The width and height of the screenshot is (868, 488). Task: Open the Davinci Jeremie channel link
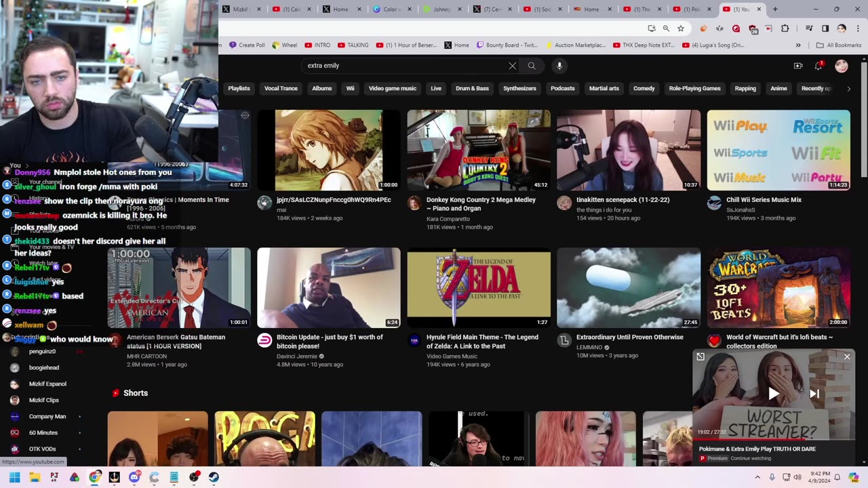[x=297, y=357]
